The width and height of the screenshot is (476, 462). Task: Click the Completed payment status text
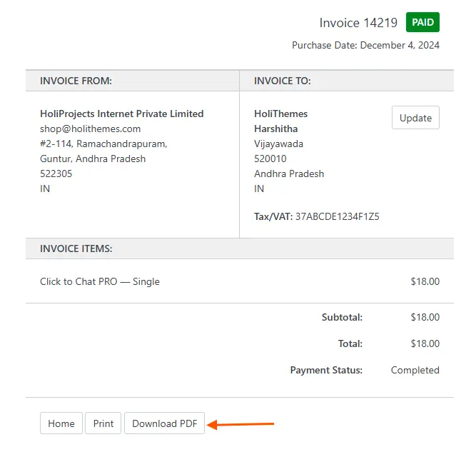point(415,370)
